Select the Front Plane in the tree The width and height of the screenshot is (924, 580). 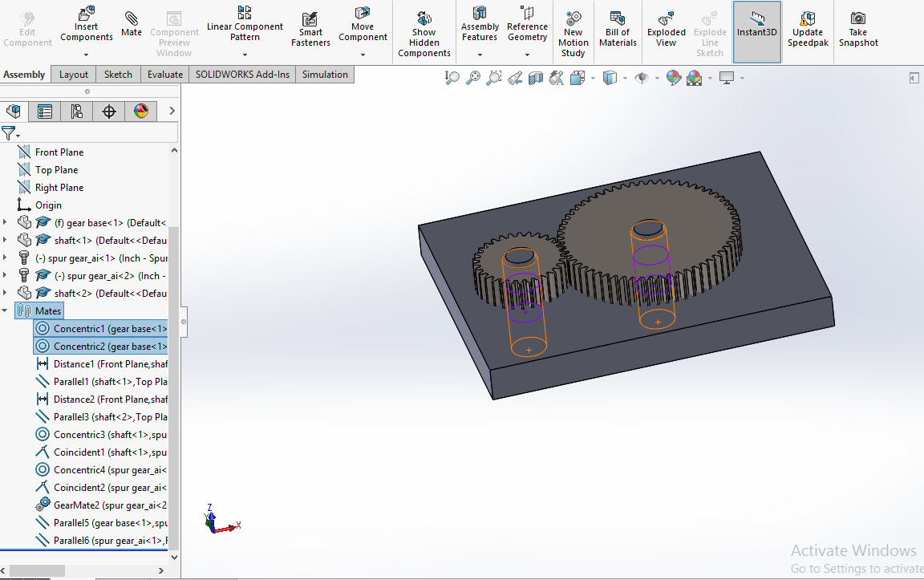pos(59,152)
